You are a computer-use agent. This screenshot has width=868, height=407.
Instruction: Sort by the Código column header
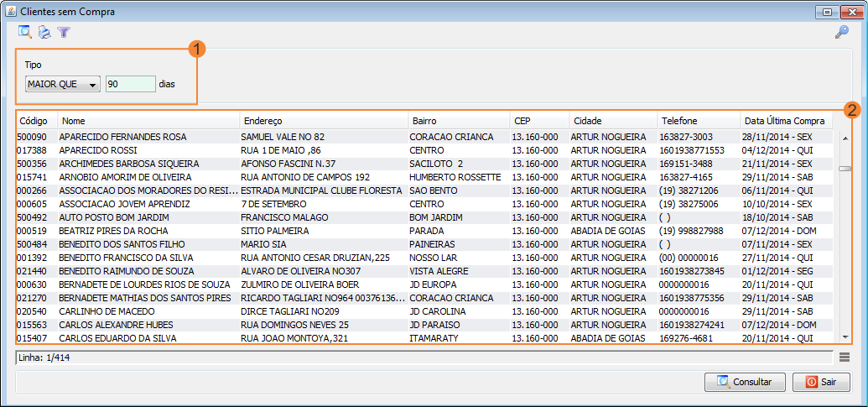[x=38, y=121]
